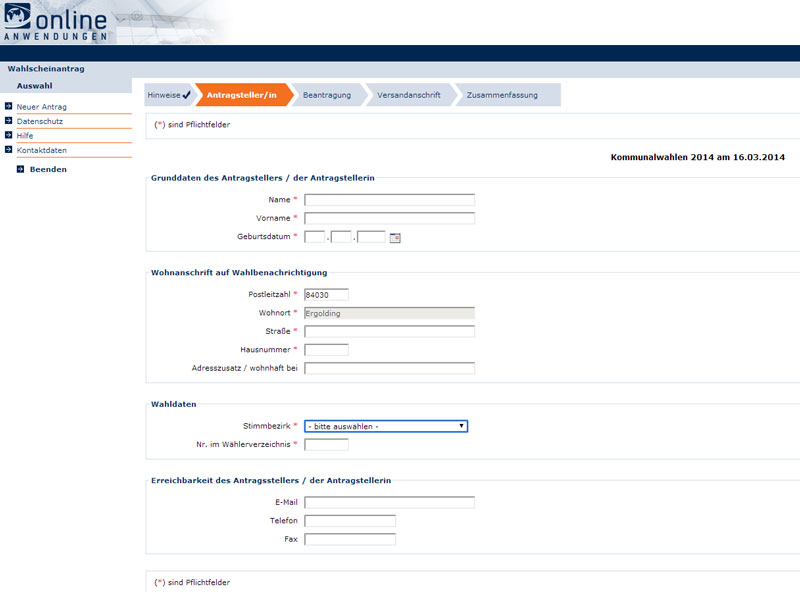Open the Versandanschrift step tab
The height and width of the screenshot is (592, 800).
click(x=408, y=95)
